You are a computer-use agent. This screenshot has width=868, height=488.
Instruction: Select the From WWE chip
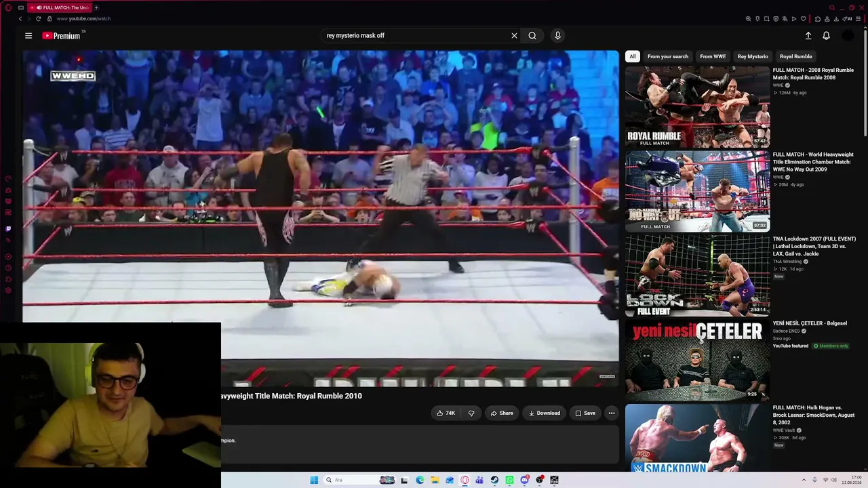[x=713, y=56]
